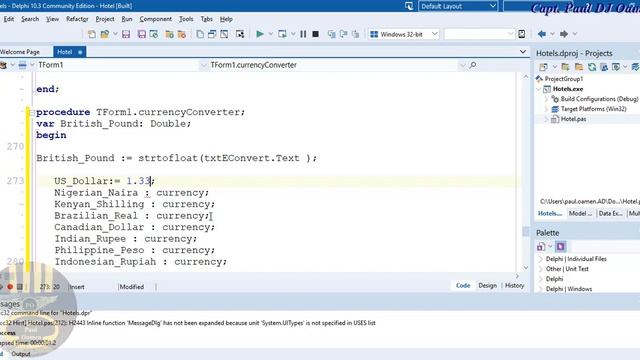This screenshot has width=640, height=360.
Task: Click the purple Palette search filter icon
Action: [x=560, y=247]
